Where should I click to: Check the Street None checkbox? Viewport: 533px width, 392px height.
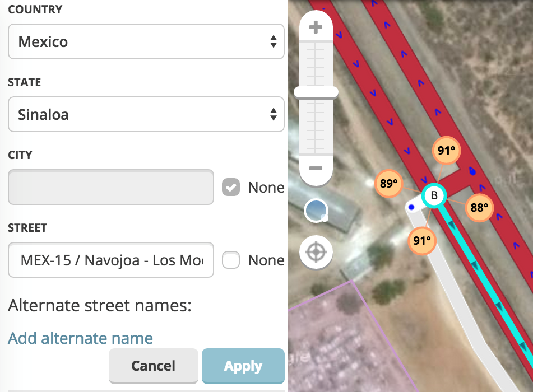coord(231,260)
